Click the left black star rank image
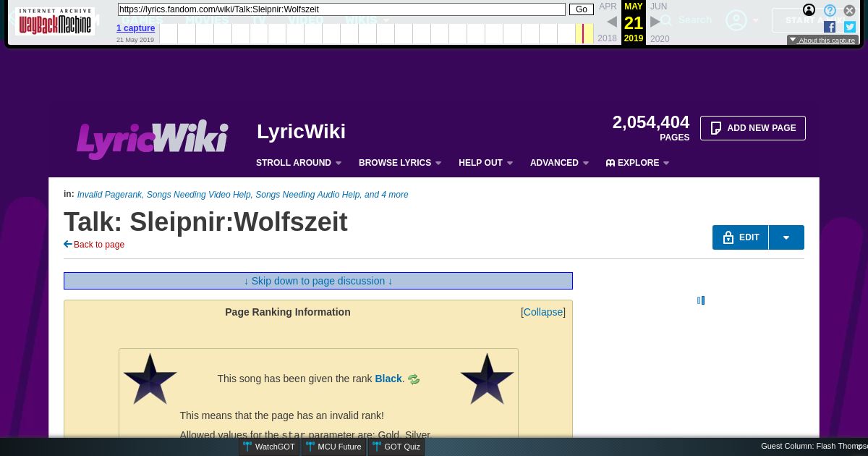 pyautogui.click(x=150, y=379)
